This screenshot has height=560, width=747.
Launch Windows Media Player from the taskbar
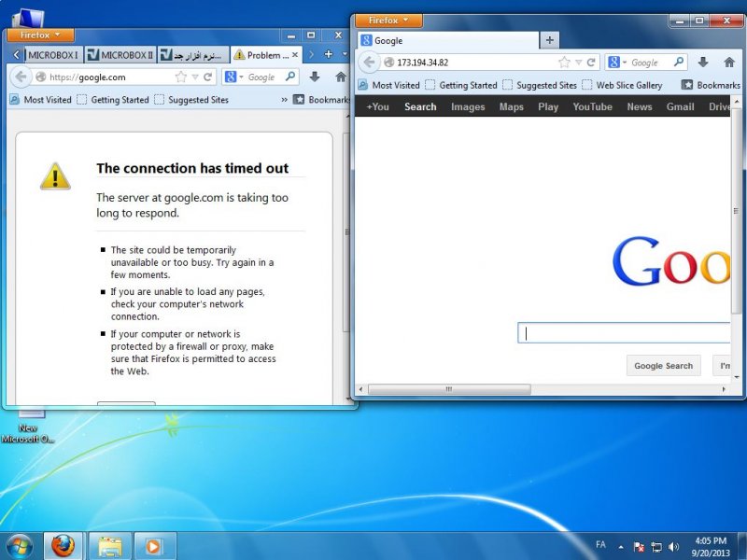pos(153,546)
